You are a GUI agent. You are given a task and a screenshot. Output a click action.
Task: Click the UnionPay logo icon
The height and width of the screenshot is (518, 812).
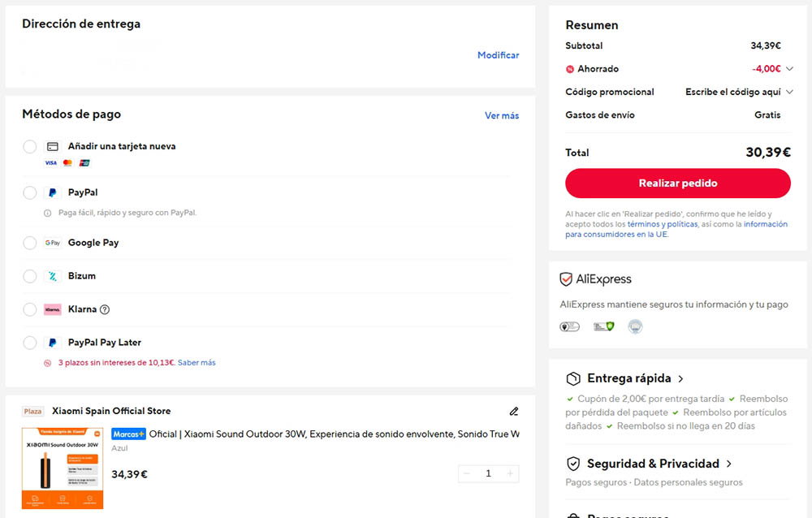pos(84,162)
